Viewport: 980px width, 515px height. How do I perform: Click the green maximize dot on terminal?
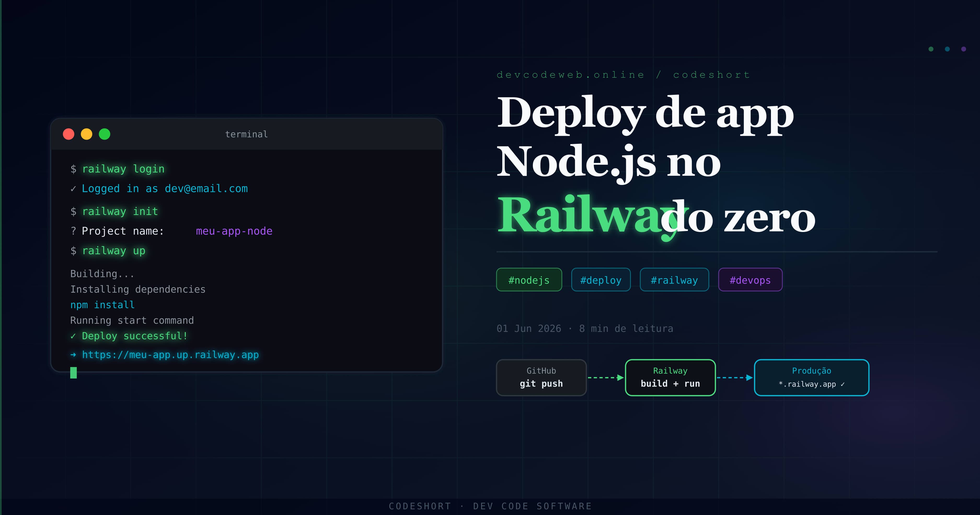(105, 134)
